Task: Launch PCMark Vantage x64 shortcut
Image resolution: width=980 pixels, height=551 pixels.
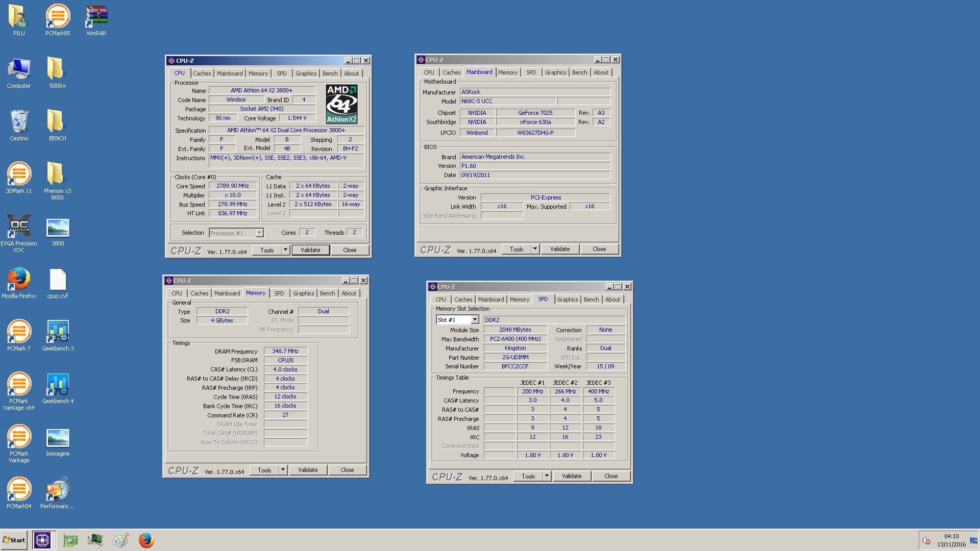Action: [x=19, y=391]
